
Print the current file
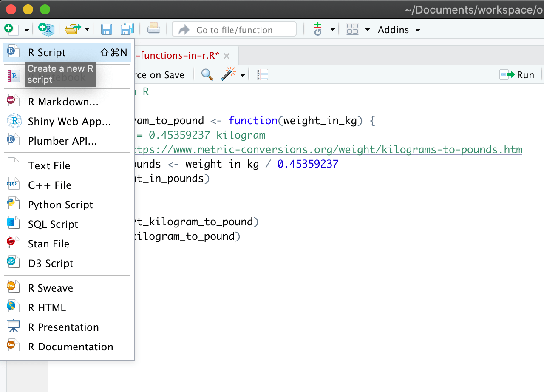(x=153, y=29)
